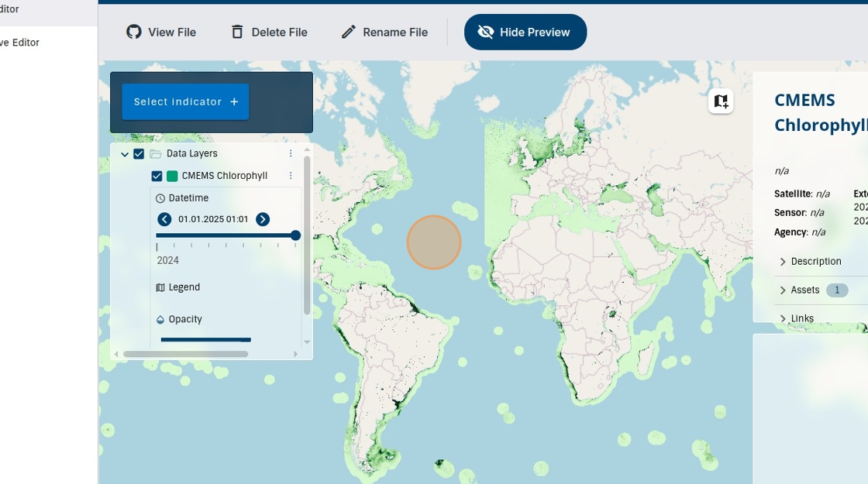Click the Legend map icon
This screenshot has width=868, height=484.
[160, 287]
